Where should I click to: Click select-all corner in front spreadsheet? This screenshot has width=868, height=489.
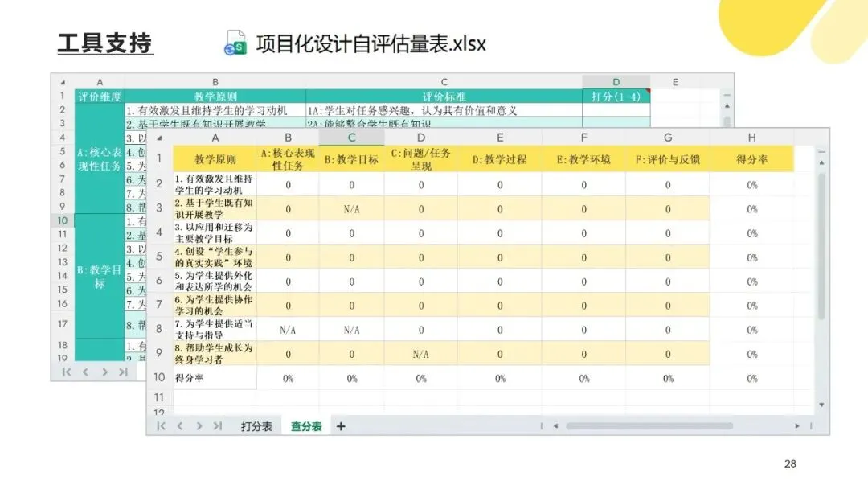(x=159, y=138)
